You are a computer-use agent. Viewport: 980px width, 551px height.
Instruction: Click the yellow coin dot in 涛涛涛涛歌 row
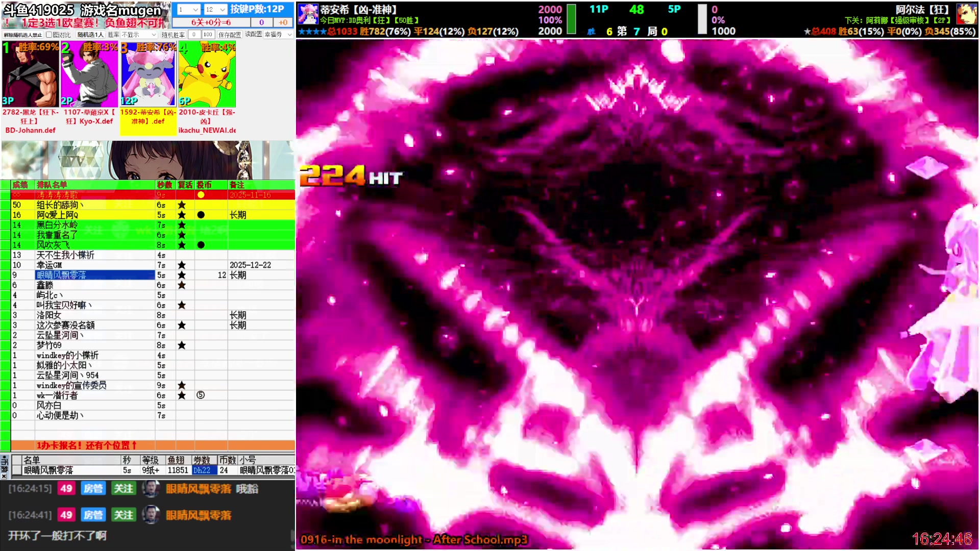201,195
